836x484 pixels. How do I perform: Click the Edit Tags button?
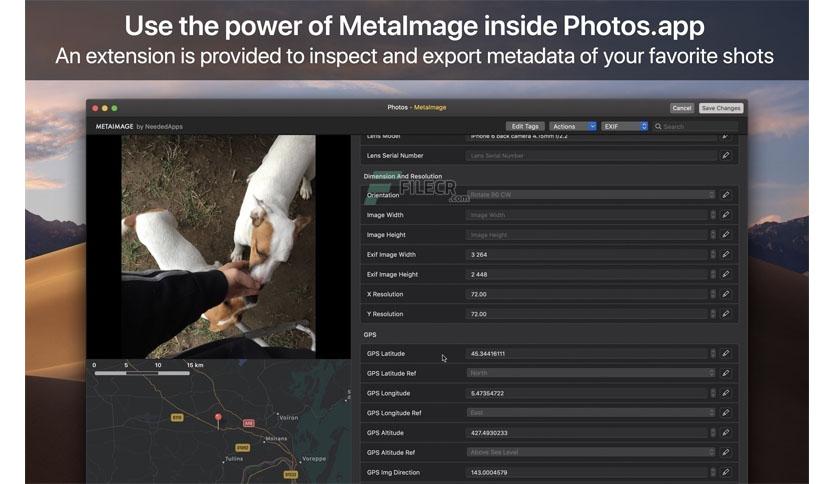[525, 126]
